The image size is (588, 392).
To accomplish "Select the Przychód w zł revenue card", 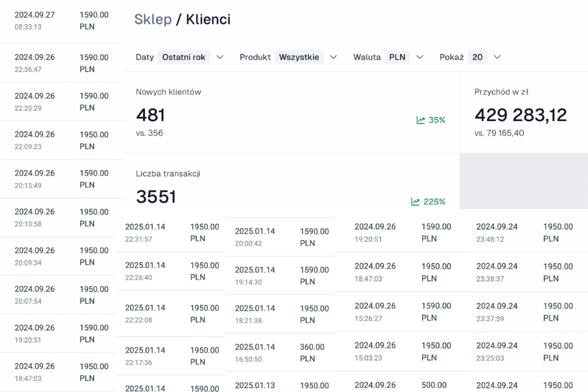I will pyautogui.click(x=523, y=112).
